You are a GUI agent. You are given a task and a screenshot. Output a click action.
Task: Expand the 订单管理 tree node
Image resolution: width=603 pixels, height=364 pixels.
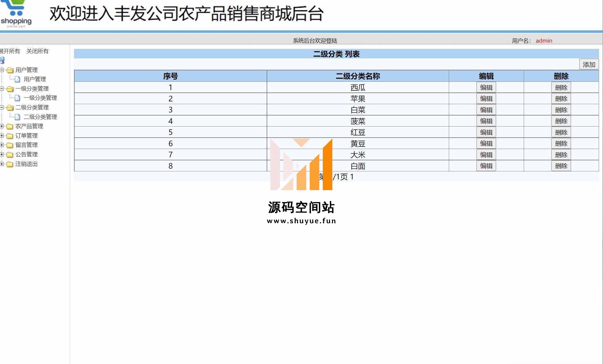pos(2,136)
